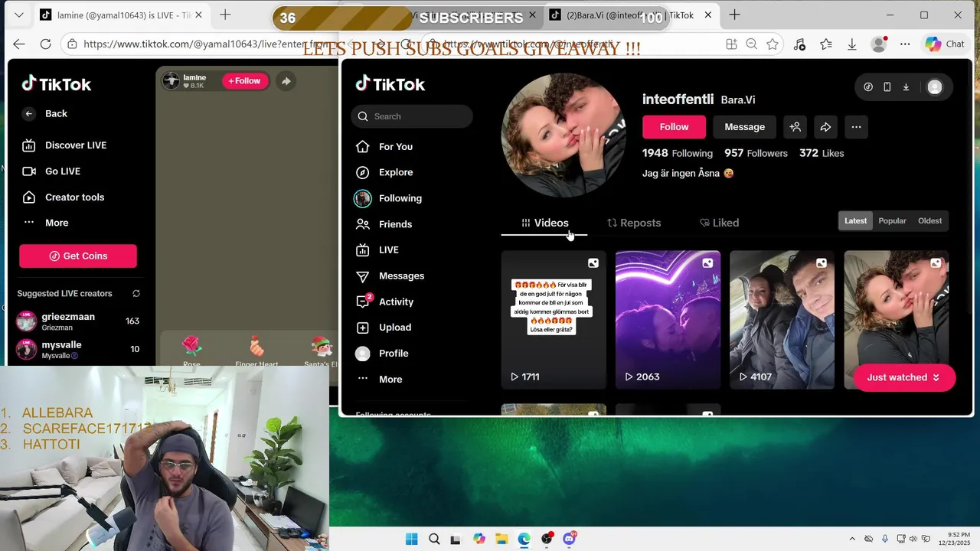Screen dimensions: 980x551
Task: Open mysvalle suggested LIVE creator
Action: [x=78, y=350]
